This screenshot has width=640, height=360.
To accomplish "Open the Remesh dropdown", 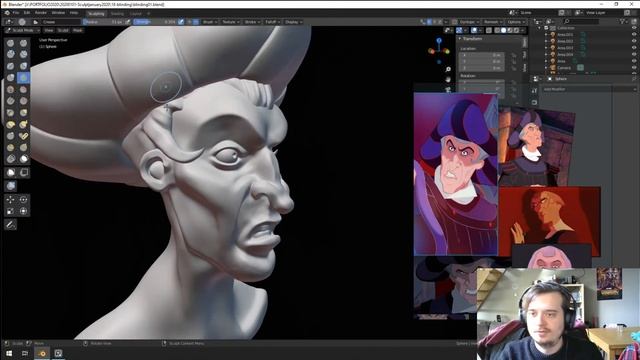I will [x=493, y=22].
